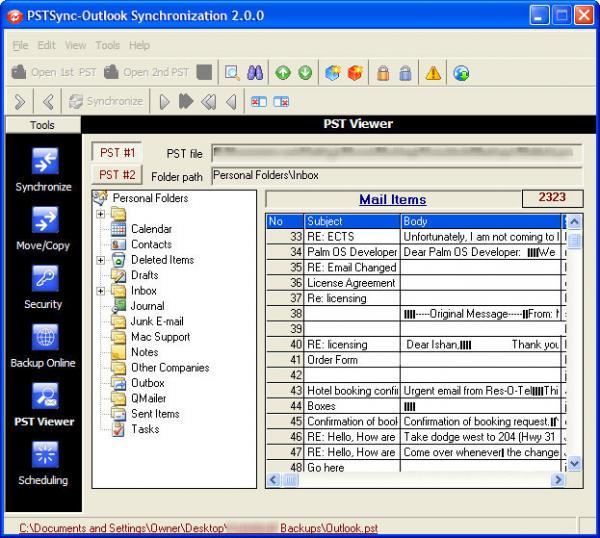Switch to PST #1 button
The width and height of the screenshot is (600, 538).
pos(117,153)
